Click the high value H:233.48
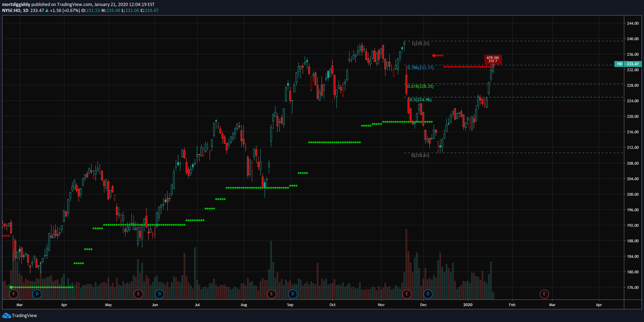Image resolution: width=644 pixels, height=322 pixels. click(111, 10)
